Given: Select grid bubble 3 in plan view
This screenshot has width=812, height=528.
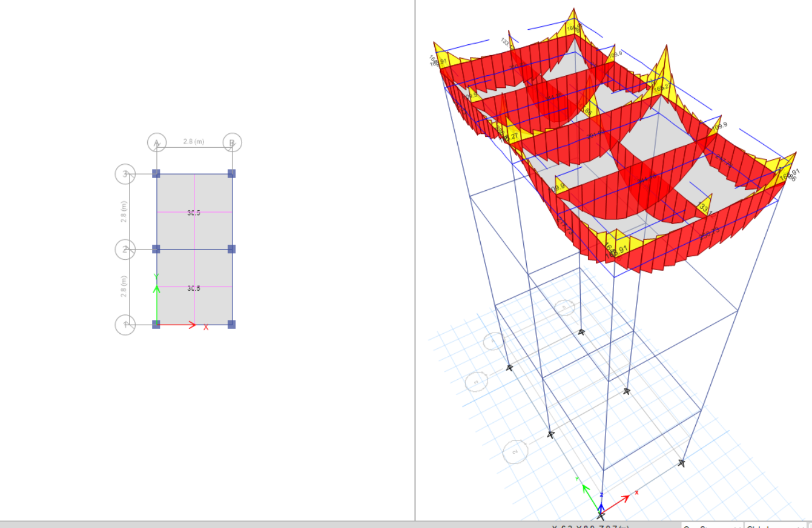Looking at the screenshot, I should (125, 174).
